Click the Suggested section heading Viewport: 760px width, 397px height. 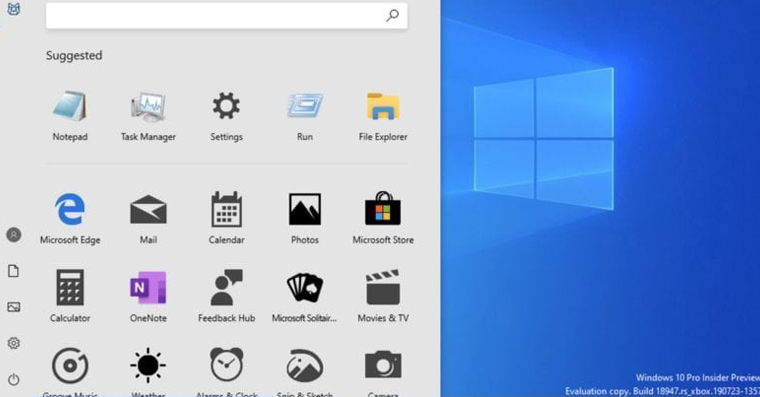tap(74, 56)
